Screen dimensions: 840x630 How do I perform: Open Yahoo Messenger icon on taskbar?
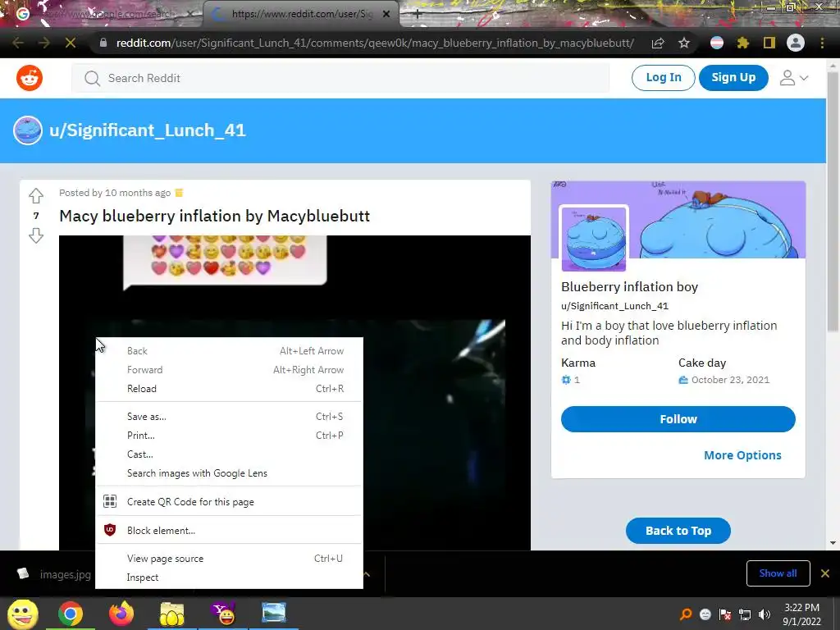pyautogui.click(x=223, y=614)
